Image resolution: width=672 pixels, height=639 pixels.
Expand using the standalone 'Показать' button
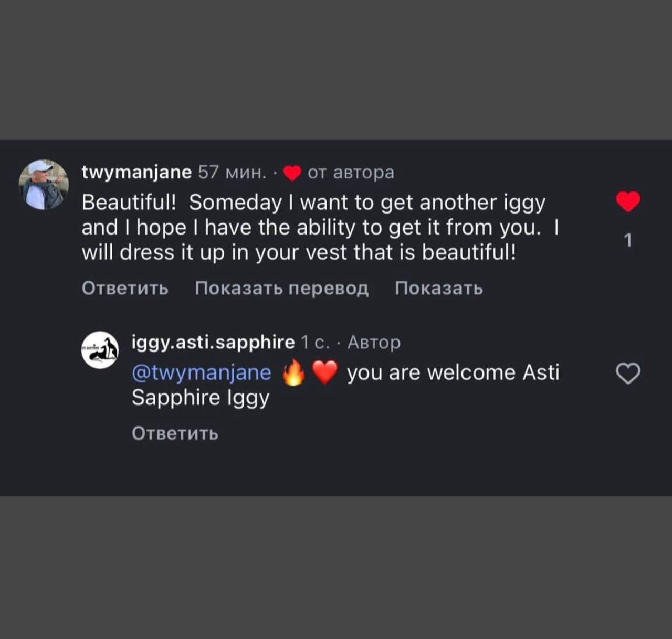pyautogui.click(x=438, y=288)
